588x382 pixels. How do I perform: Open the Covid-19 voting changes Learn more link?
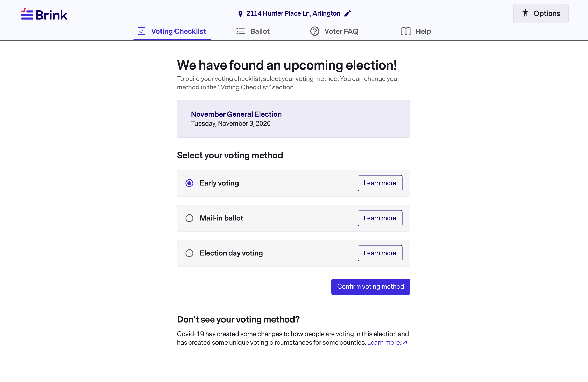pyautogui.click(x=383, y=342)
